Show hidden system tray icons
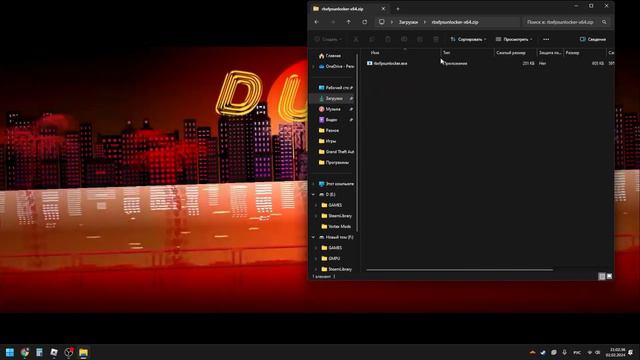 (533, 352)
